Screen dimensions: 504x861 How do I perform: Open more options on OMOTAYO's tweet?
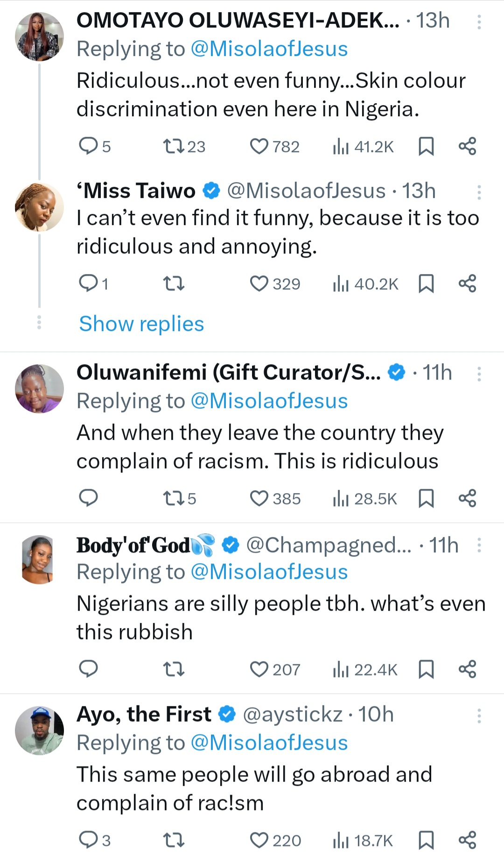click(x=479, y=22)
